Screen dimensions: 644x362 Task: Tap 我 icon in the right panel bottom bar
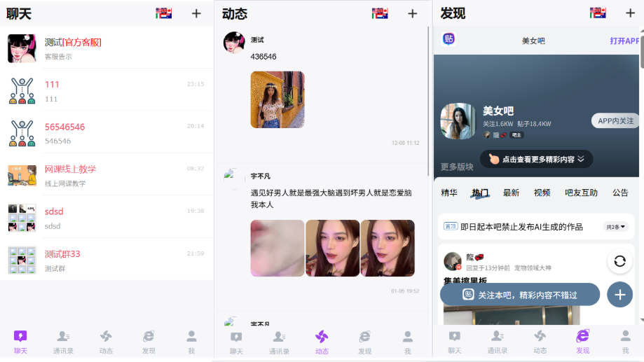(x=626, y=336)
